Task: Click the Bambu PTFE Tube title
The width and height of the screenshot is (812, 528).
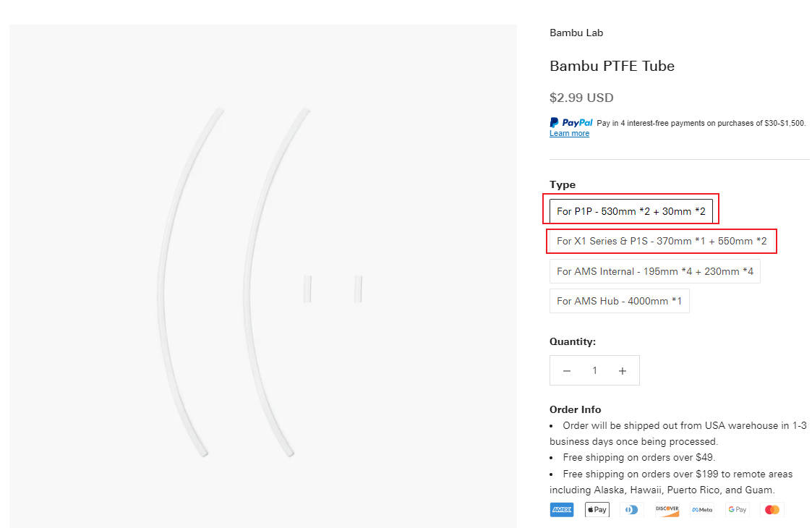Action: point(612,66)
